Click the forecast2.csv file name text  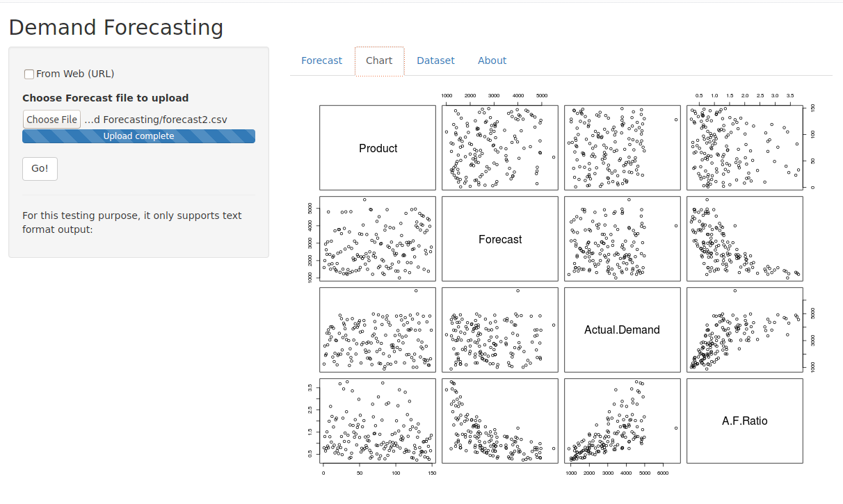pos(155,119)
